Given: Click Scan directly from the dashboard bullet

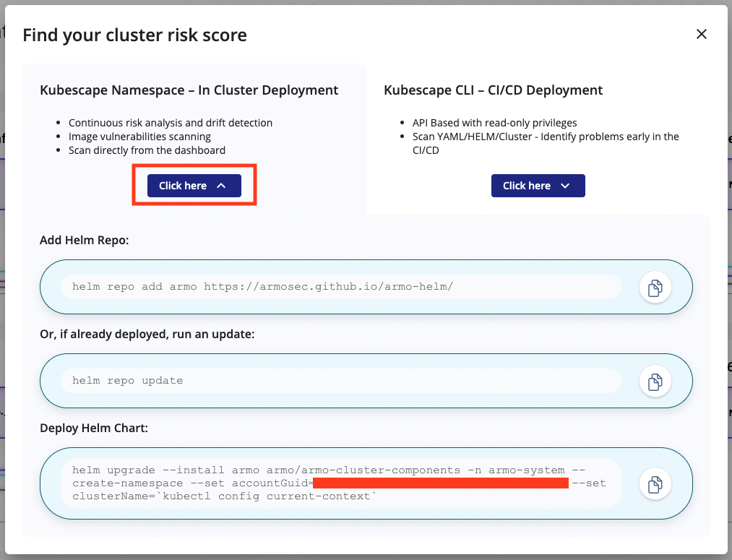Looking at the screenshot, I should click(147, 150).
